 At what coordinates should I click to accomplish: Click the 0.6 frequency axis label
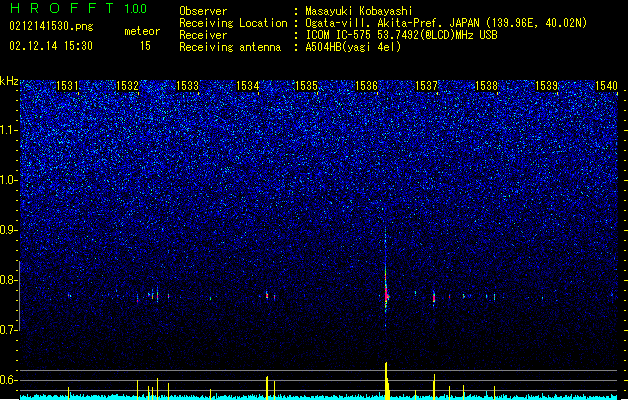pos(9,380)
